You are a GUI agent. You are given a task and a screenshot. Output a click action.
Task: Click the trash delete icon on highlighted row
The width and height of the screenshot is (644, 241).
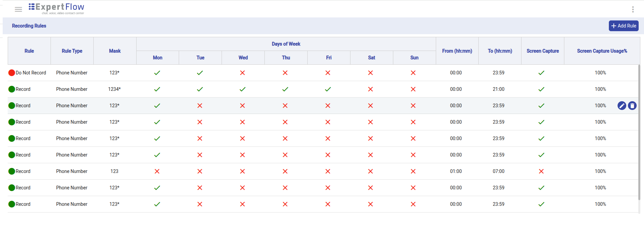tap(632, 106)
